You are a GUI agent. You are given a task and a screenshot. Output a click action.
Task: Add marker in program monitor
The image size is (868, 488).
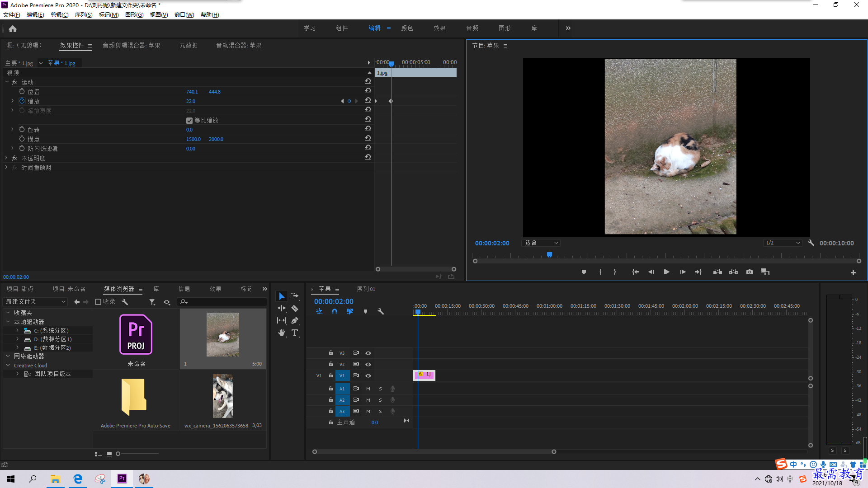pyautogui.click(x=584, y=272)
